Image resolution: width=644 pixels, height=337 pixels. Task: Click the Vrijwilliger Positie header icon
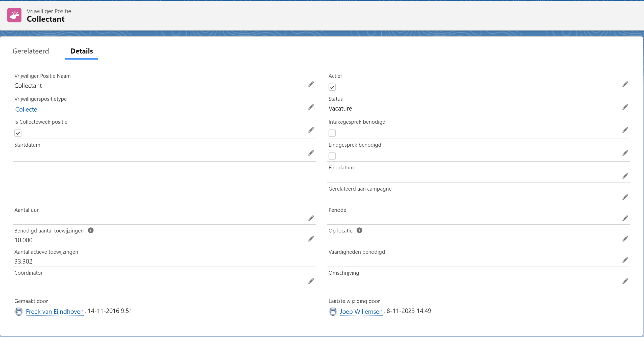(14, 15)
